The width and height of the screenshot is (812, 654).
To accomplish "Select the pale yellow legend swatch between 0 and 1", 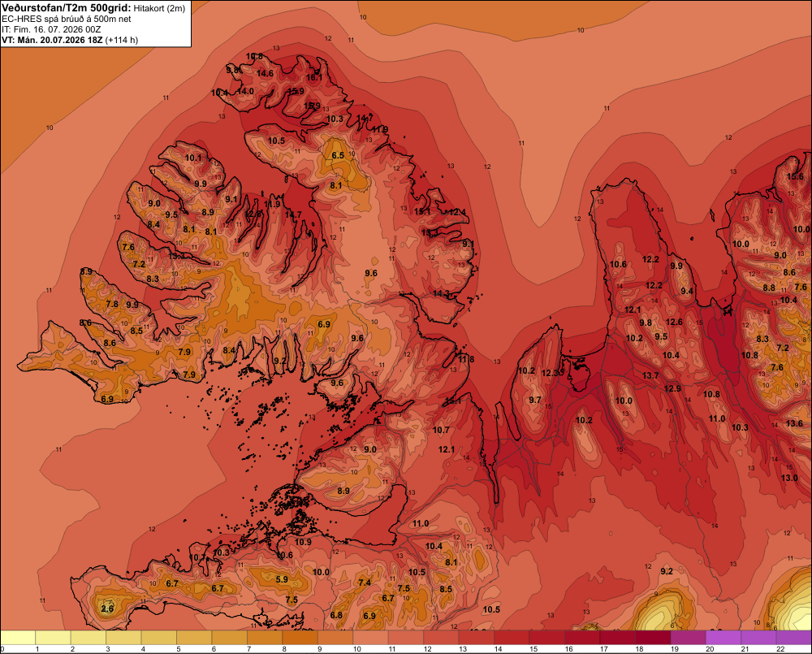I will (x=18, y=638).
